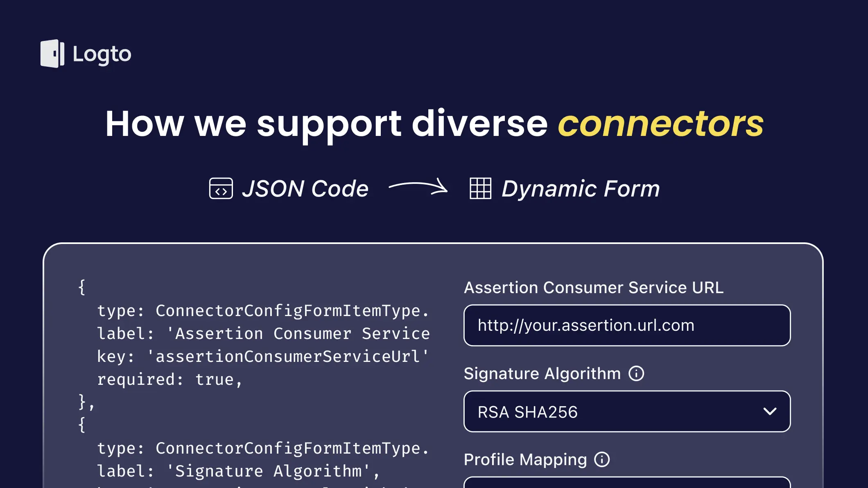
Task: Click the Logto door logo icon
Action: click(x=52, y=53)
